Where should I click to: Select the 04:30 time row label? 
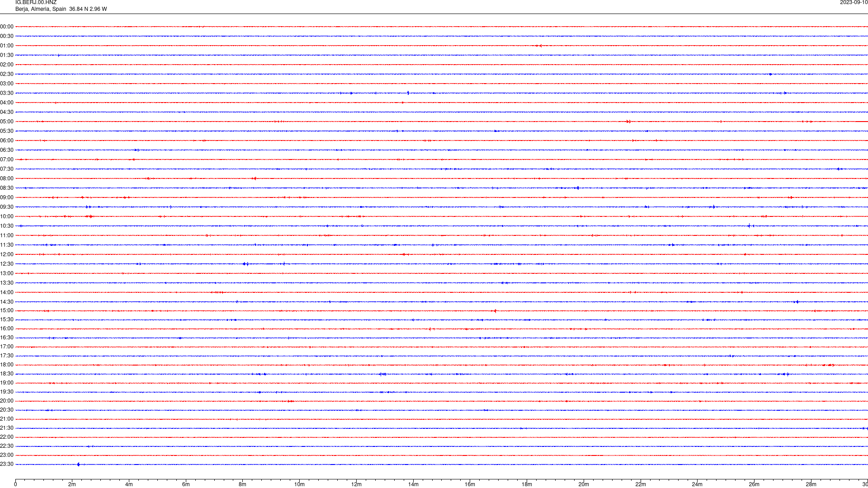[7, 112]
